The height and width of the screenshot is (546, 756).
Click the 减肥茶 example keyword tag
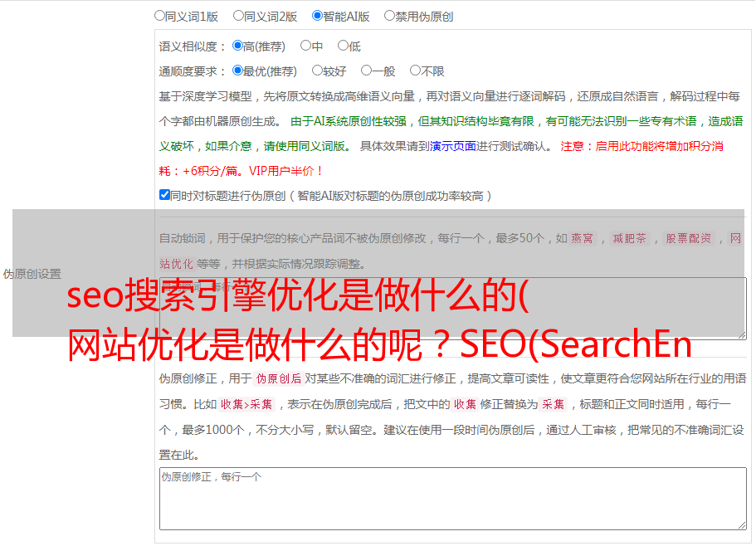click(629, 238)
